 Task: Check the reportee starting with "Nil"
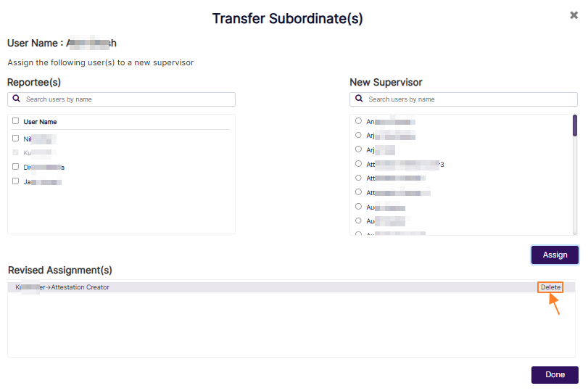click(x=16, y=138)
